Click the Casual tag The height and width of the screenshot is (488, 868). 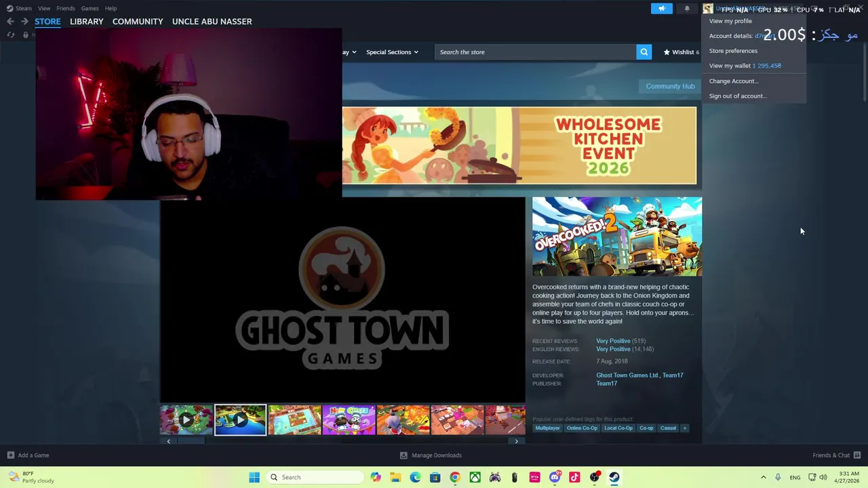click(x=668, y=428)
